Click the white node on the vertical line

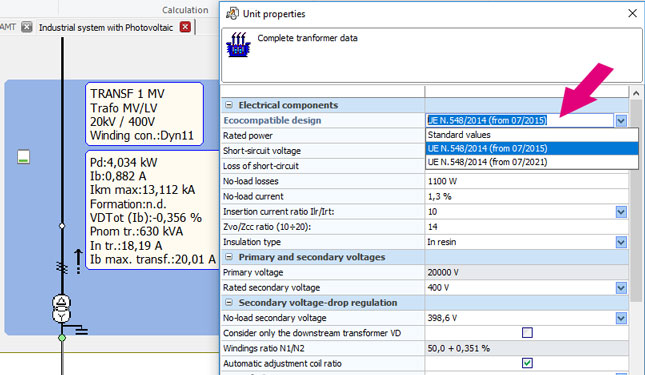tap(62, 226)
